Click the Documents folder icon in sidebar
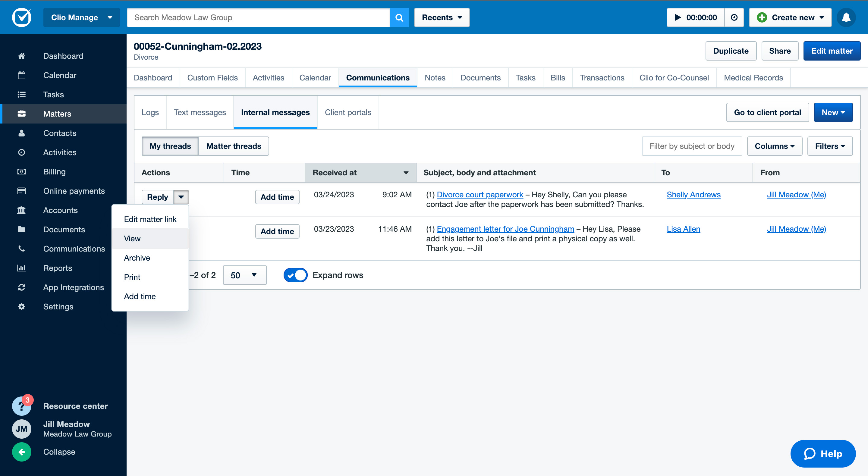 coord(22,229)
